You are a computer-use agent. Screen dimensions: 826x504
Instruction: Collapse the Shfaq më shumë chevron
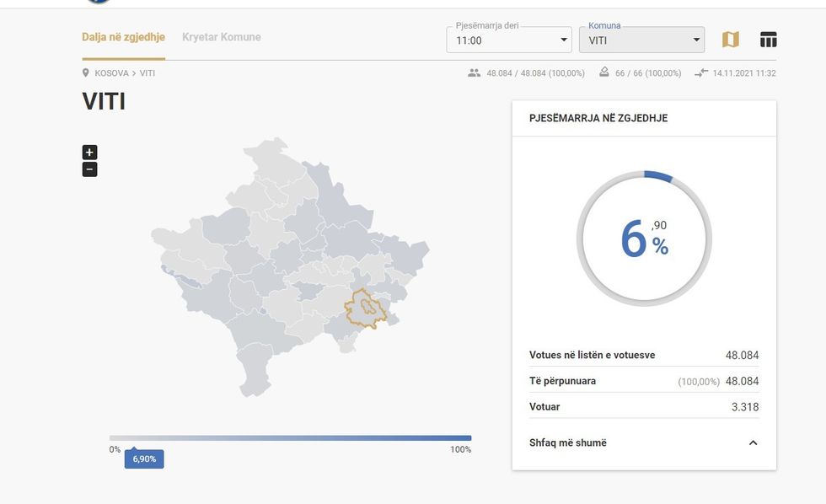[x=753, y=443]
